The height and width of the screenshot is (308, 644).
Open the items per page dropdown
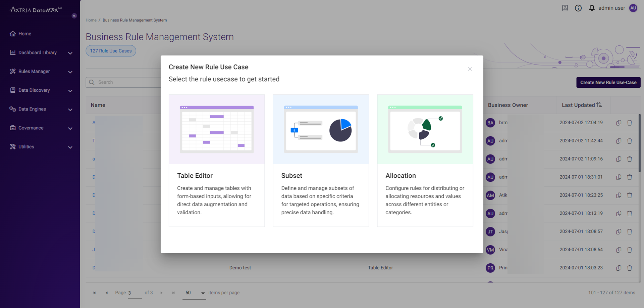[194, 293]
